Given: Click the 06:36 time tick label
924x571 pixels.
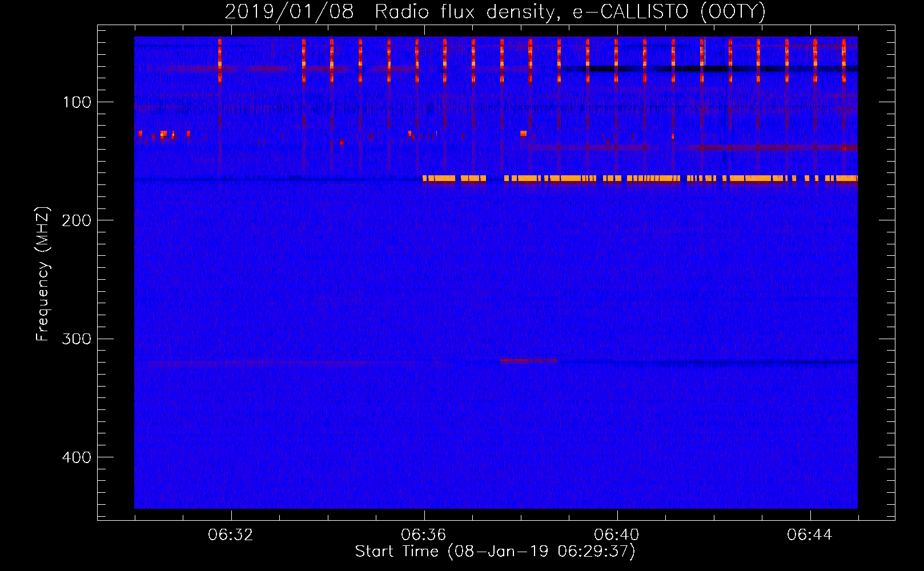Looking at the screenshot, I should [x=424, y=534].
